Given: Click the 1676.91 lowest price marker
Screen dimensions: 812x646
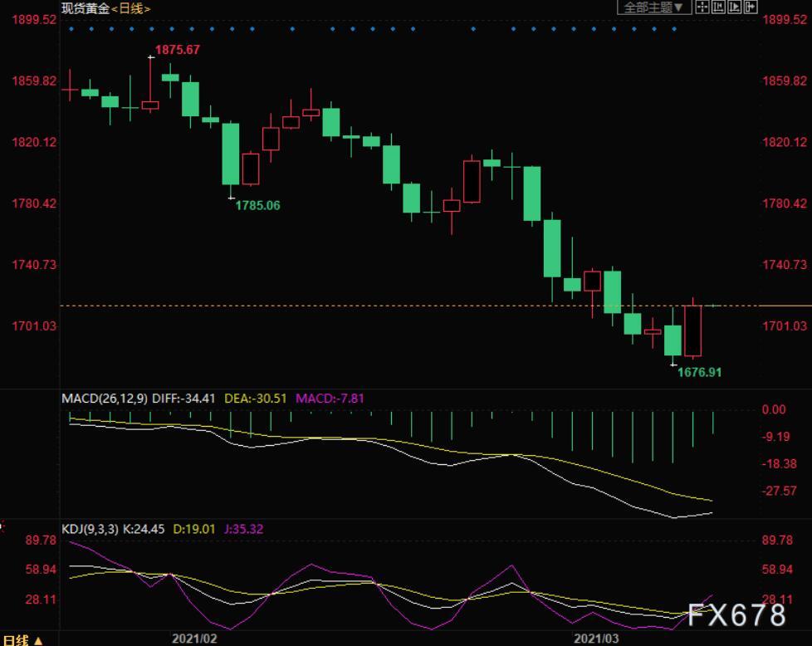Looking at the screenshot, I should [699, 373].
